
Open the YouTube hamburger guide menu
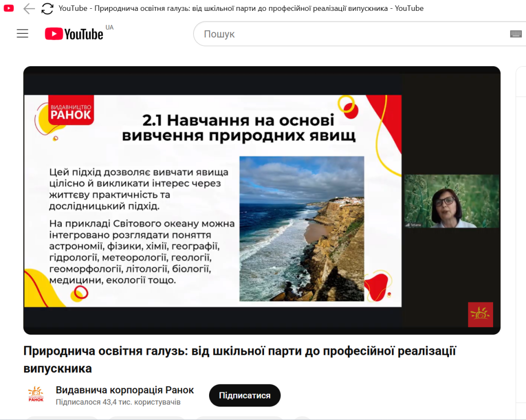click(x=22, y=34)
